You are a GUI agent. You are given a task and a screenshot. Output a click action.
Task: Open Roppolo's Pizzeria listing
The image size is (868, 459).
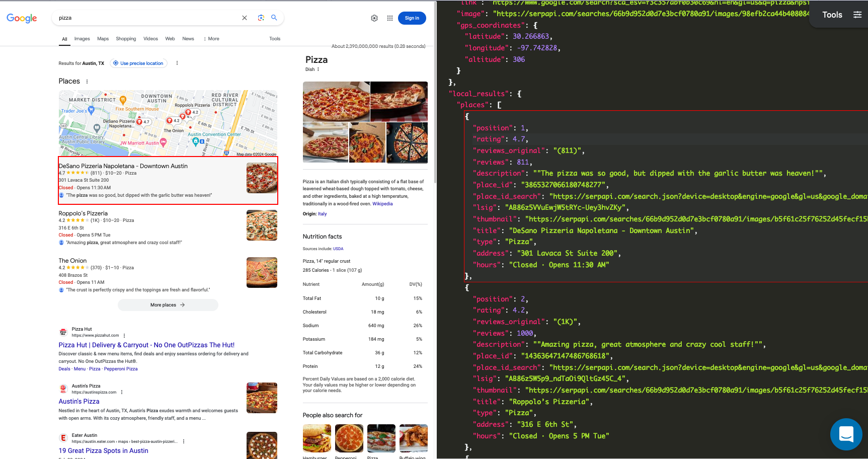[x=83, y=213]
